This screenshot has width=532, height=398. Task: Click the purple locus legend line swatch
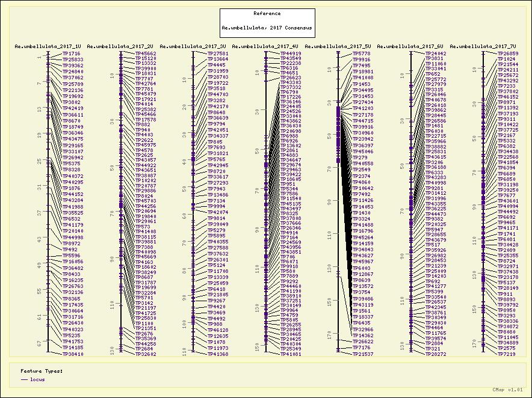pos(24,379)
